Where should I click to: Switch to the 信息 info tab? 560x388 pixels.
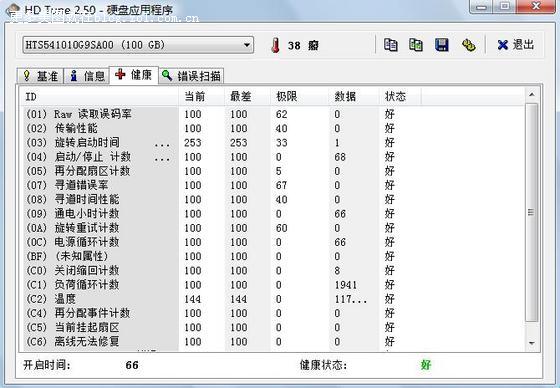87,76
